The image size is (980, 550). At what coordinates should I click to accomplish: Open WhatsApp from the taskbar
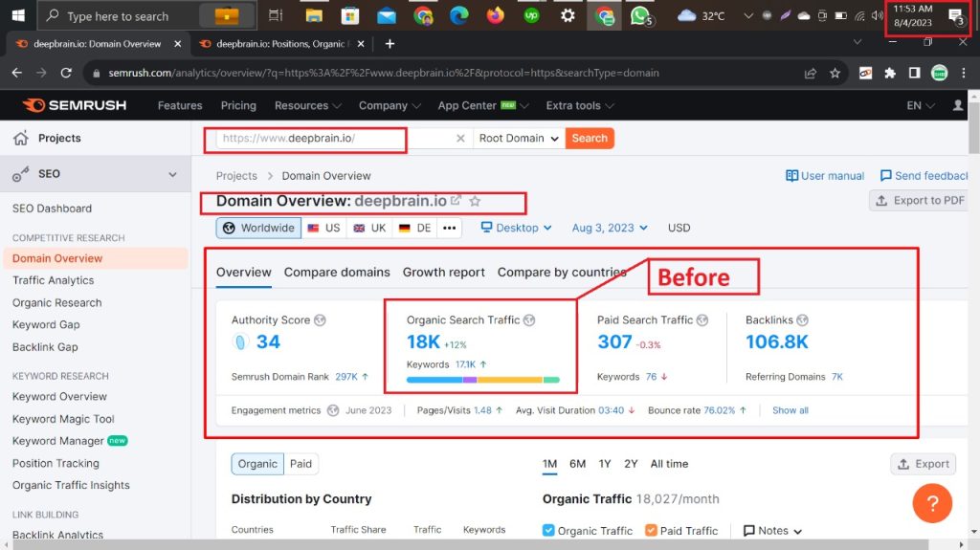pos(639,15)
